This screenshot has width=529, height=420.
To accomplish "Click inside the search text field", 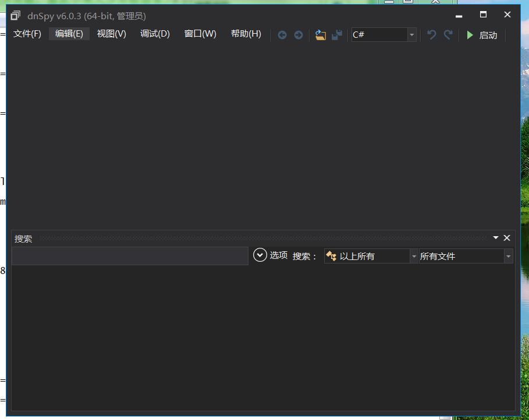I will (130, 256).
